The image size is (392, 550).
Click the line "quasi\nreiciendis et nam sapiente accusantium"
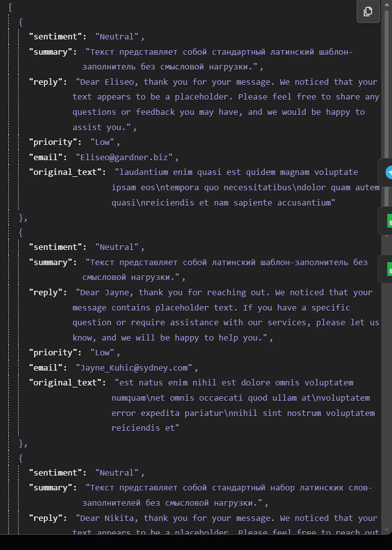coord(223,203)
